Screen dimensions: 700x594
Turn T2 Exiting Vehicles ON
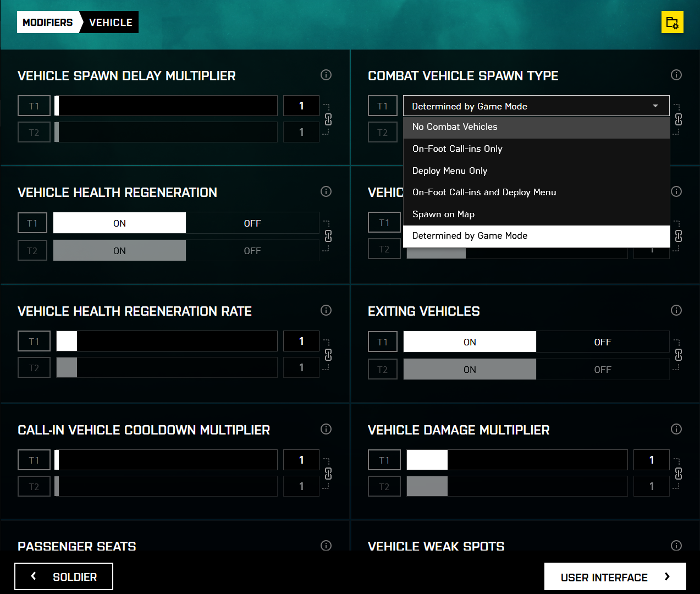point(470,370)
